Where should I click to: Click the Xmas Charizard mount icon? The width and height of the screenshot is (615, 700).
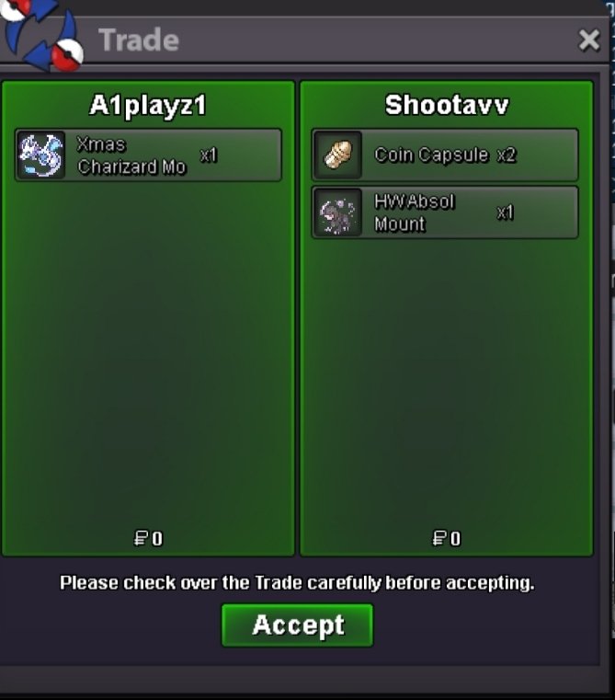[40, 155]
